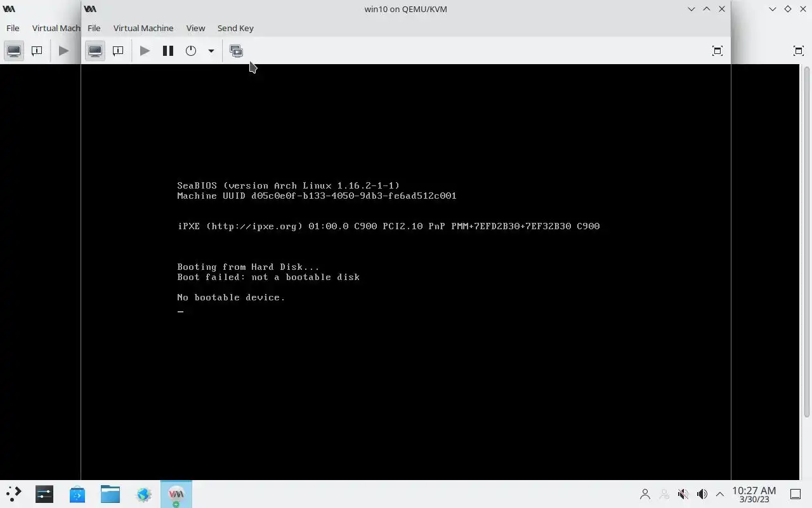Screen dimensions: 812x508
Task: Click the virt-manager logo in win10 titlebar
Action: [x=90, y=9]
